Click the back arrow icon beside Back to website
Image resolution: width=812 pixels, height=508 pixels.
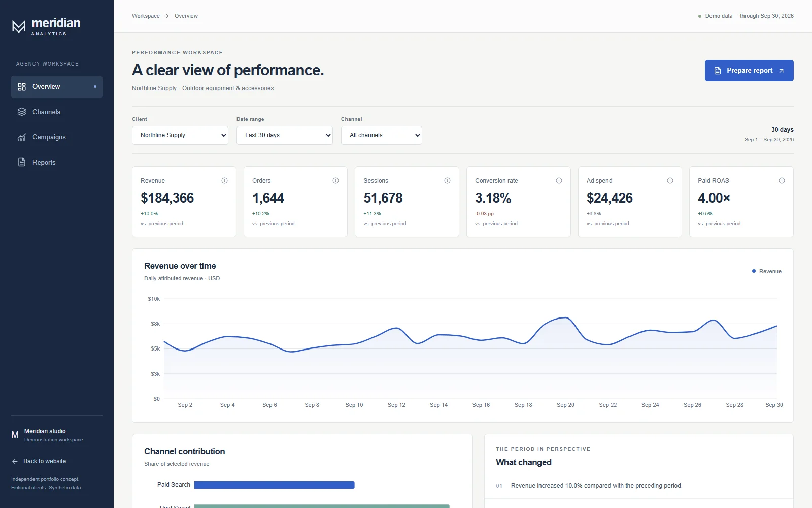pyautogui.click(x=15, y=461)
